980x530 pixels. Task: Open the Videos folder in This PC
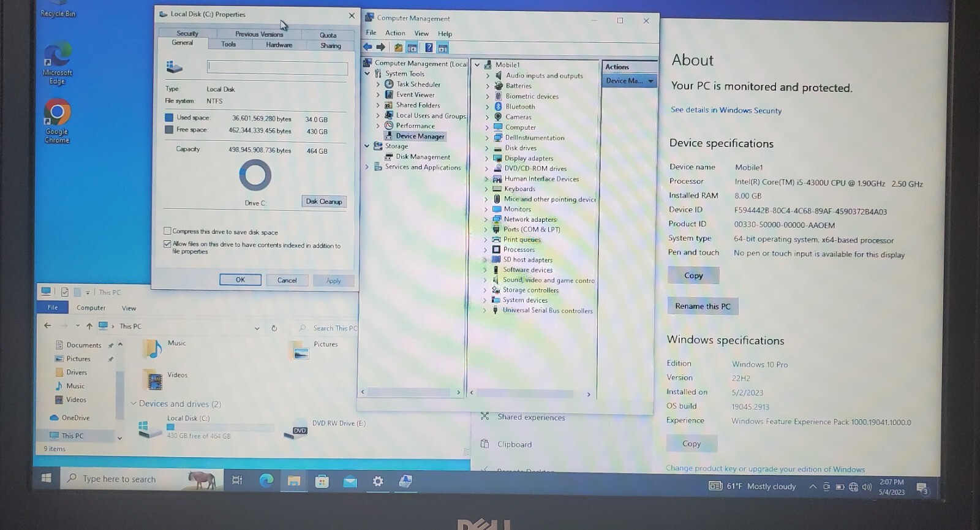click(x=165, y=380)
